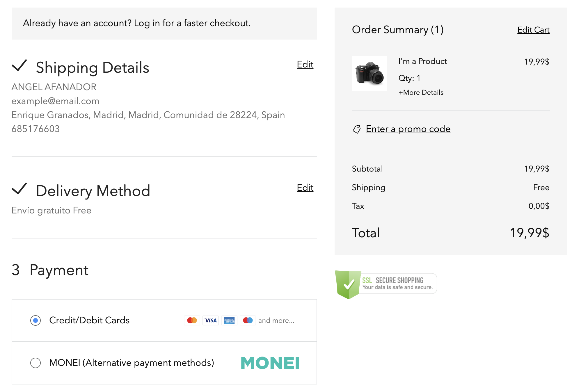
Task: Click the promo code tag icon
Action: coord(357,129)
